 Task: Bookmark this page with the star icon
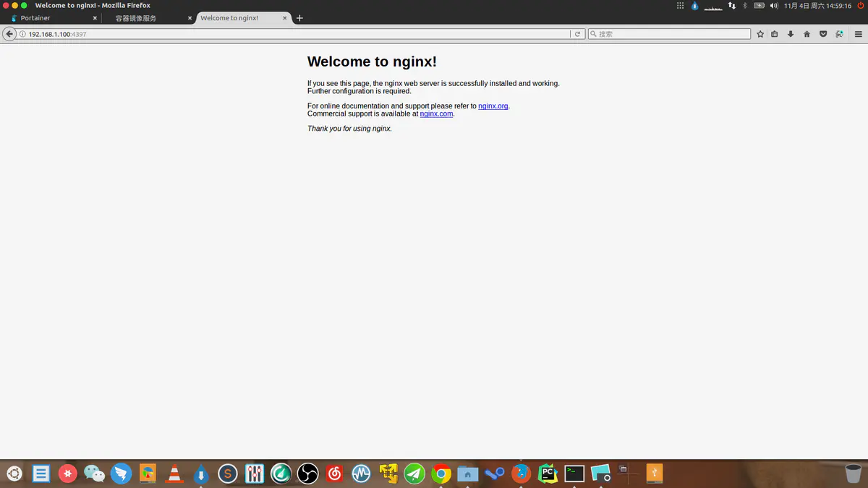[760, 34]
